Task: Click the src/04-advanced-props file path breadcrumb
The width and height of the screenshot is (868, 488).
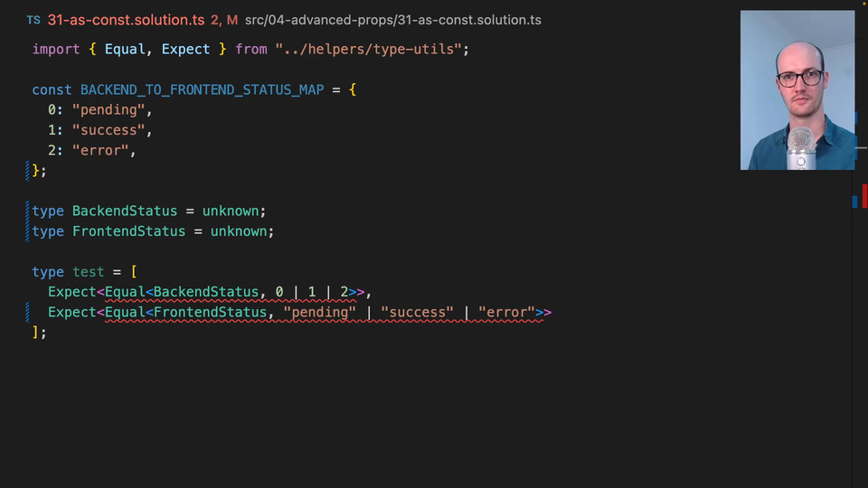Action: pos(393,20)
